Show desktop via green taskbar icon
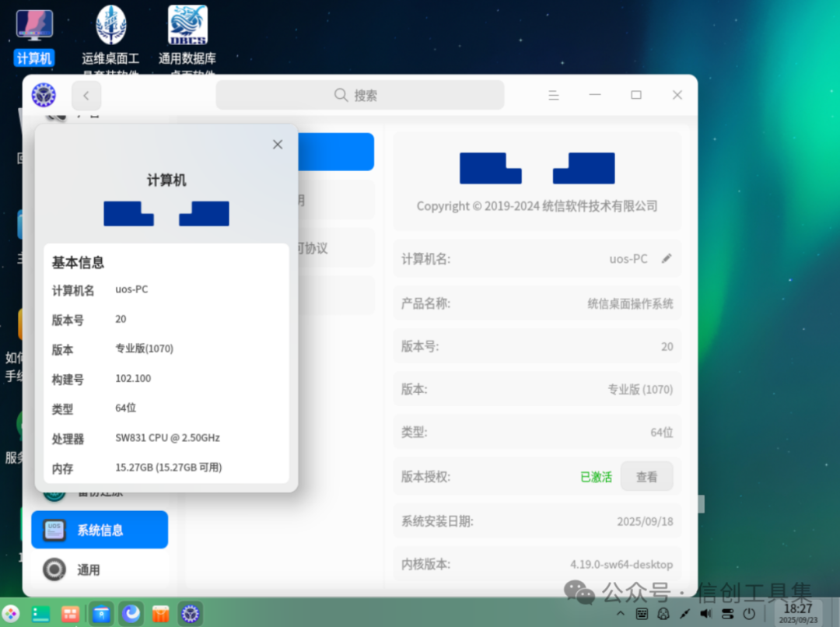840x627 pixels. [x=40, y=614]
